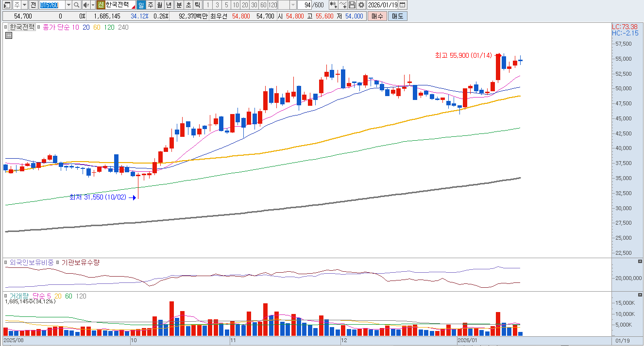Click the small table icon under the 한국전력 label
This screenshot has width=644, height=346.
point(9,35)
